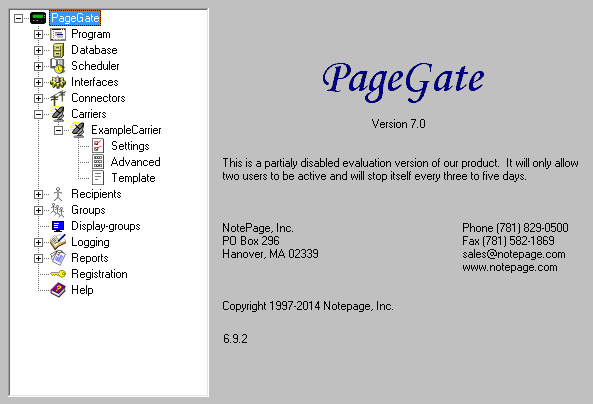Open the Help book icon
593x404 pixels.
click(x=58, y=290)
